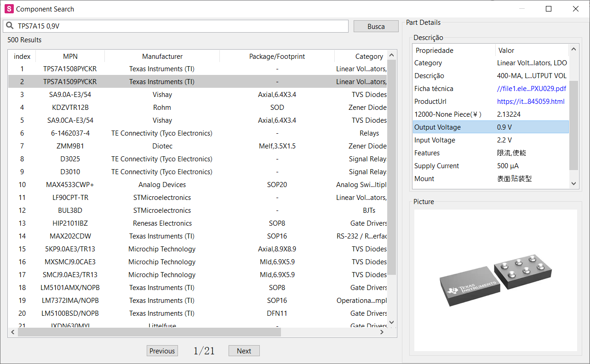Click Descrição property row value

[x=532, y=76]
